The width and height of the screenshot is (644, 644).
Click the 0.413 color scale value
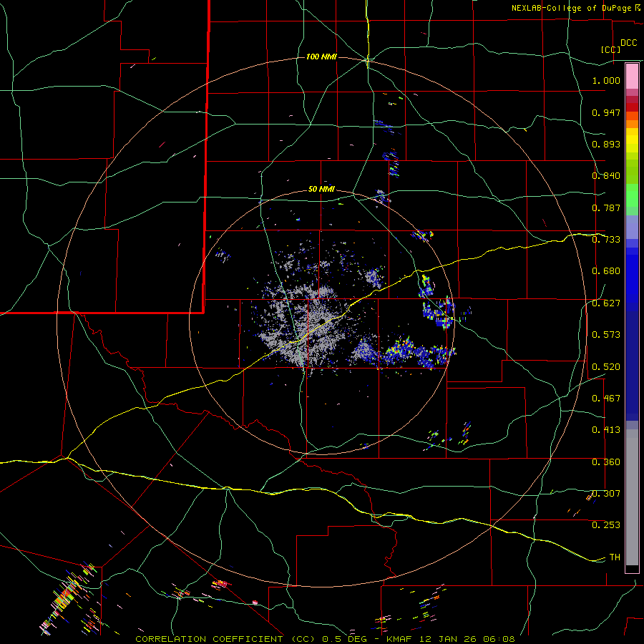pyautogui.click(x=606, y=430)
